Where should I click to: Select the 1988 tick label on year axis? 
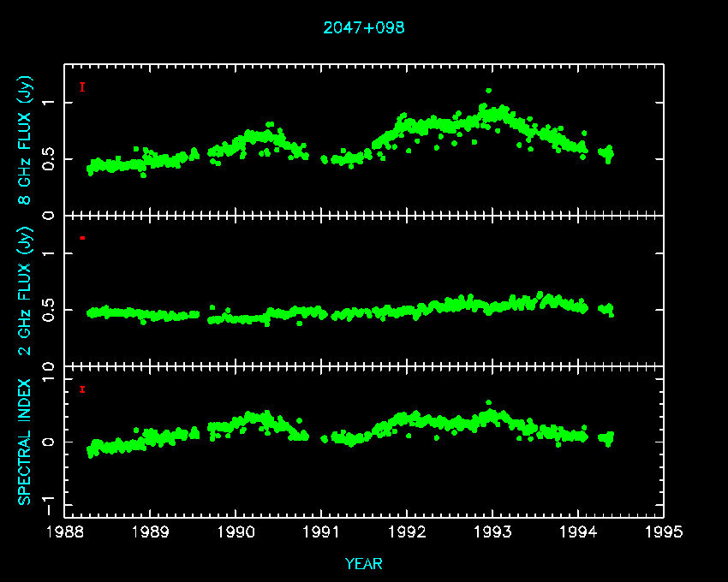coord(64,532)
